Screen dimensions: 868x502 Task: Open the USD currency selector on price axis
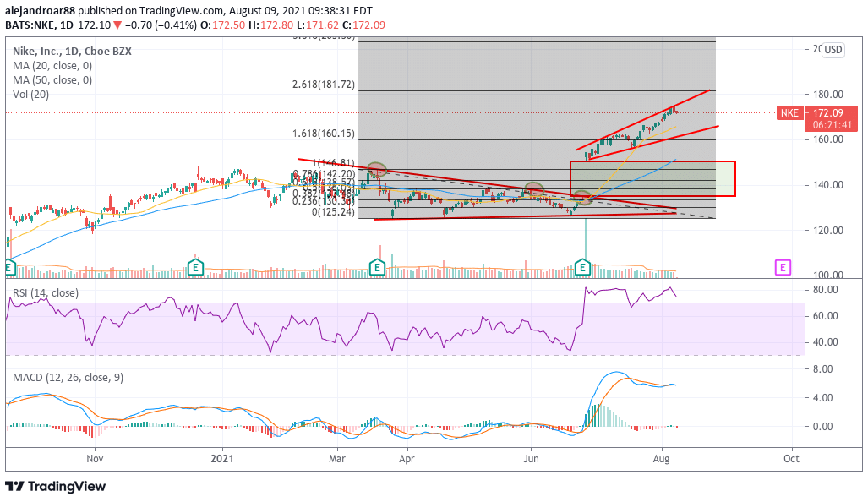click(833, 50)
